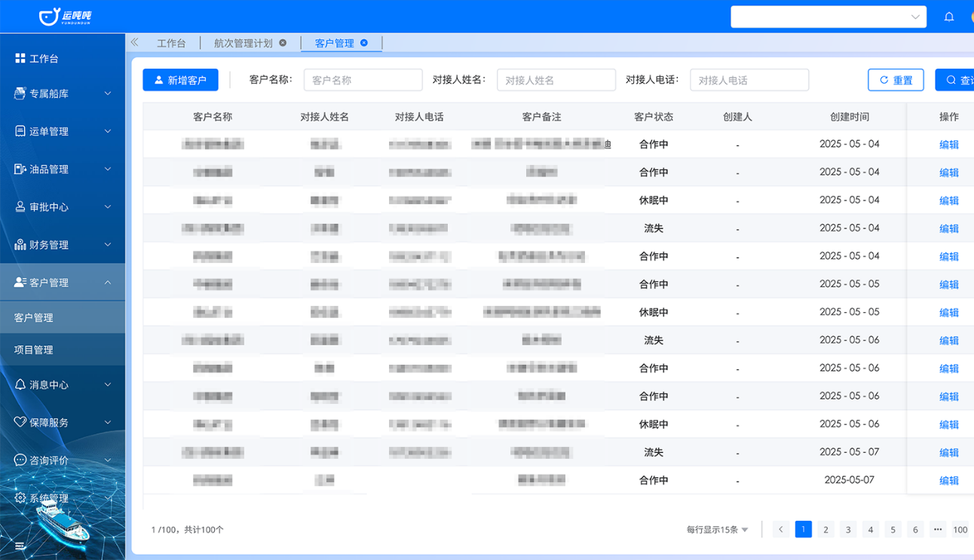Switch to the 航次管理计划 tab
Screen dimensions: 974x560
[245, 43]
